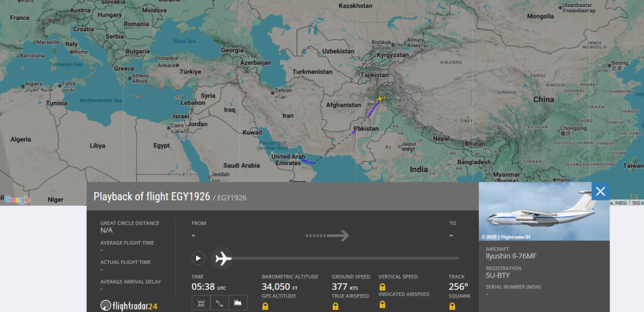Click the 256° track value
The image size is (644, 312).
point(458,287)
